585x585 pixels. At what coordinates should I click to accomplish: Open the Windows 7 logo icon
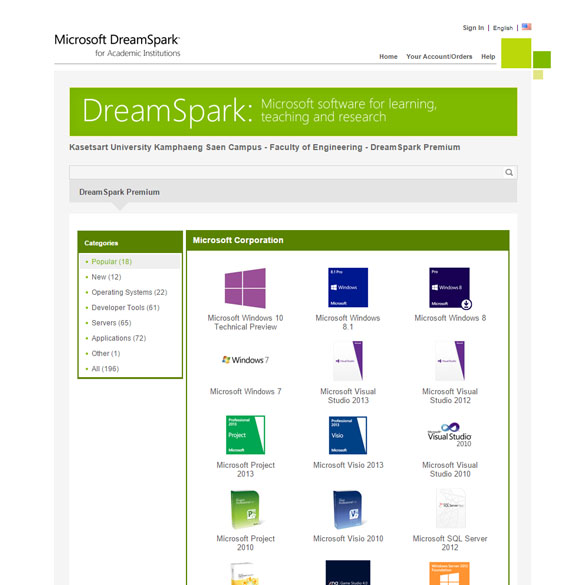point(245,360)
